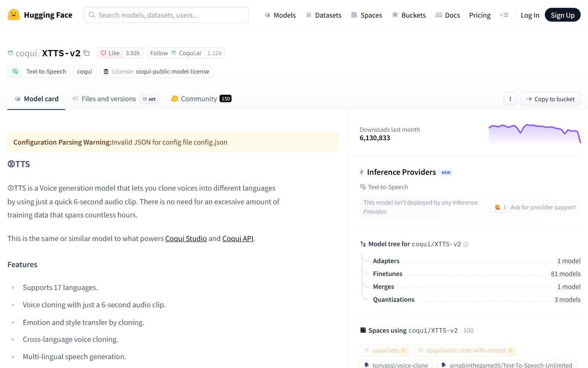Expand the extra navigation menu icon

[x=504, y=15]
